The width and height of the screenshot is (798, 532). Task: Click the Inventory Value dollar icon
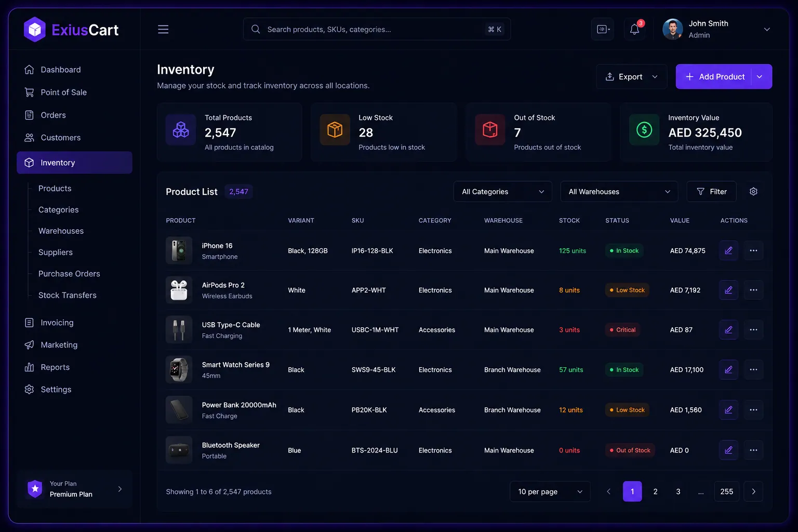(644, 130)
